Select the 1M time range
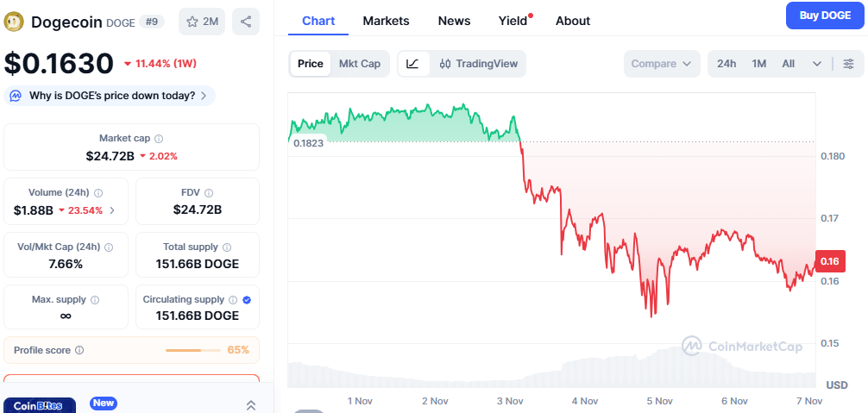868x413 pixels. pos(759,64)
